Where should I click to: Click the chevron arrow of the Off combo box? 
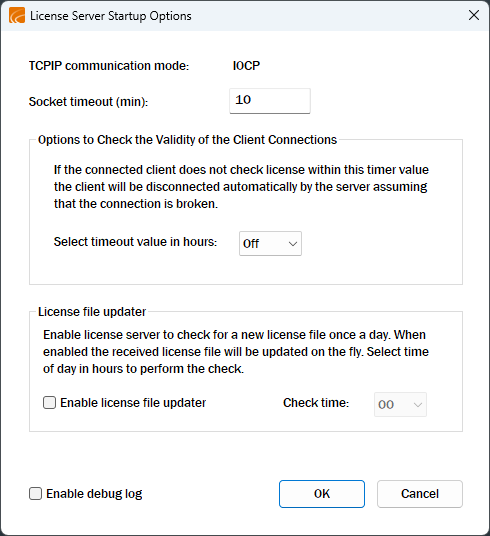click(293, 244)
